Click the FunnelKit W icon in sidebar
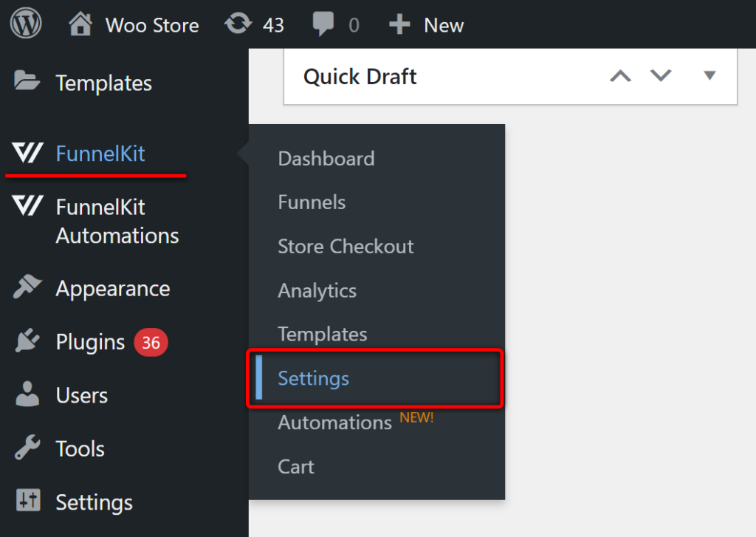 27,153
